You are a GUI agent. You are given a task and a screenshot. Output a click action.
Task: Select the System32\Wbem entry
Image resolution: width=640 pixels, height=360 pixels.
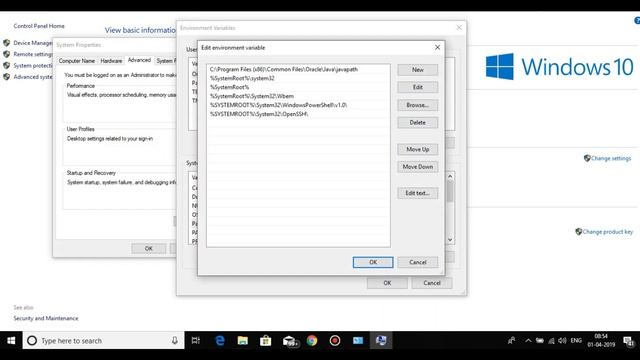pos(298,96)
